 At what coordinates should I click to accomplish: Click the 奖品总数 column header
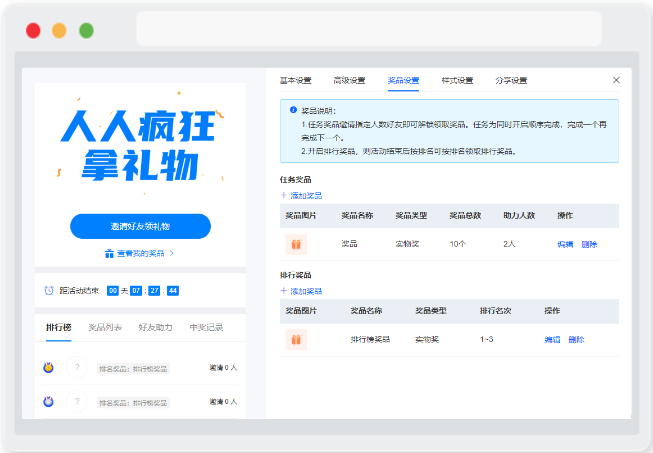[465, 215]
